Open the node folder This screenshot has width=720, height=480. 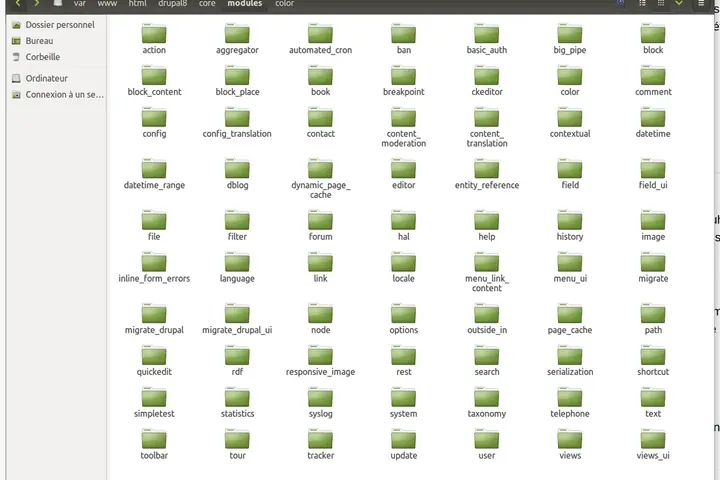[x=321, y=318]
